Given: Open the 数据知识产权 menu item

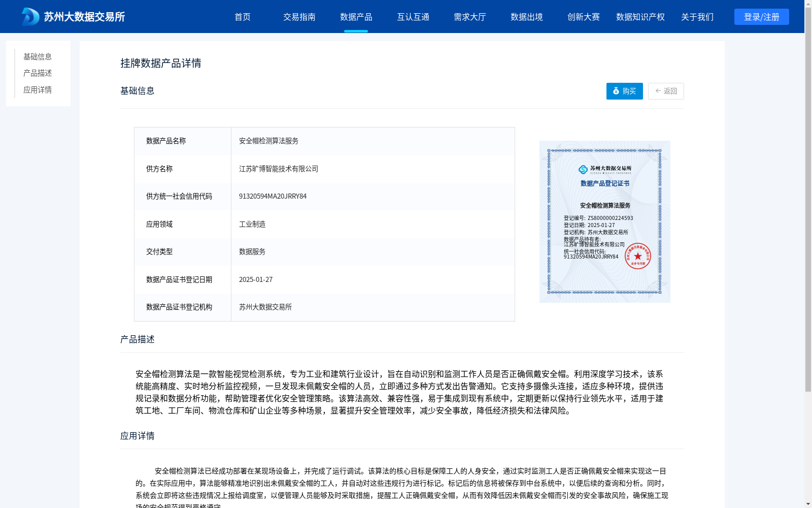Looking at the screenshot, I should click(640, 17).
